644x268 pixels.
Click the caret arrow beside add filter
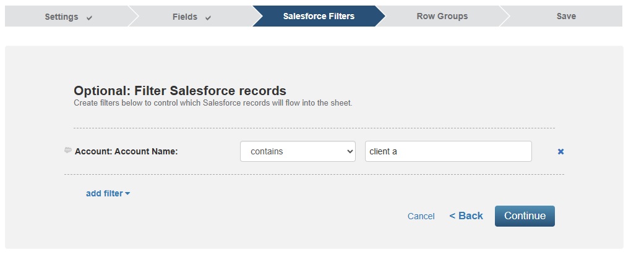point(127,193)
